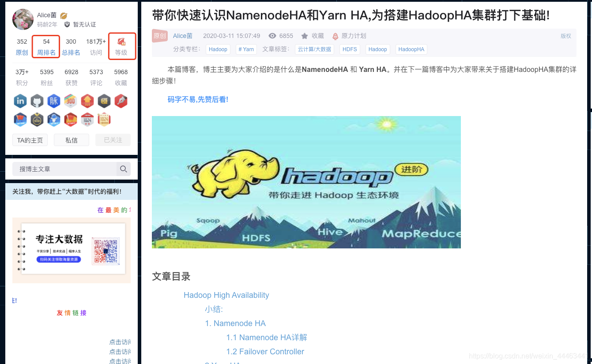
Task: Click the 5968 收藏 favorites count
Action: [121, 77]
